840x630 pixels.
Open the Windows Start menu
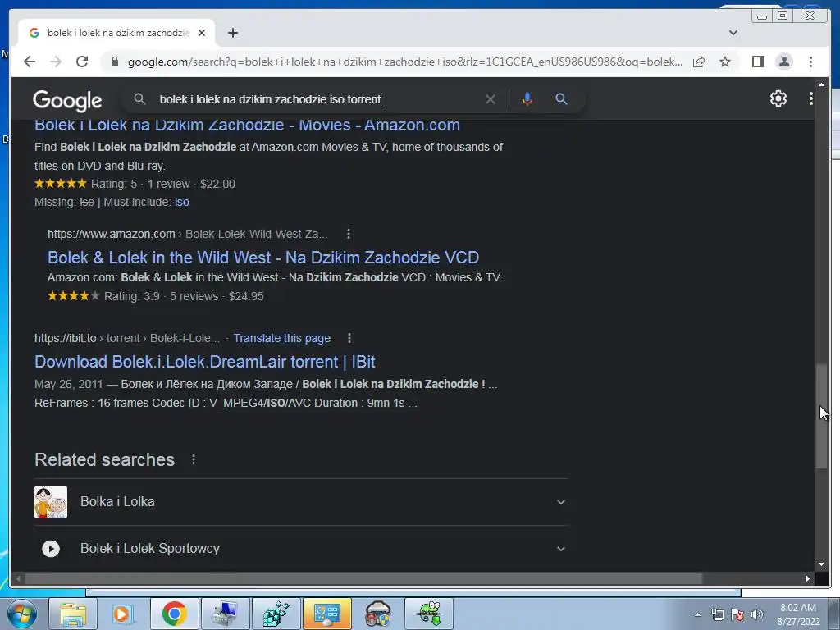[21, 614]
